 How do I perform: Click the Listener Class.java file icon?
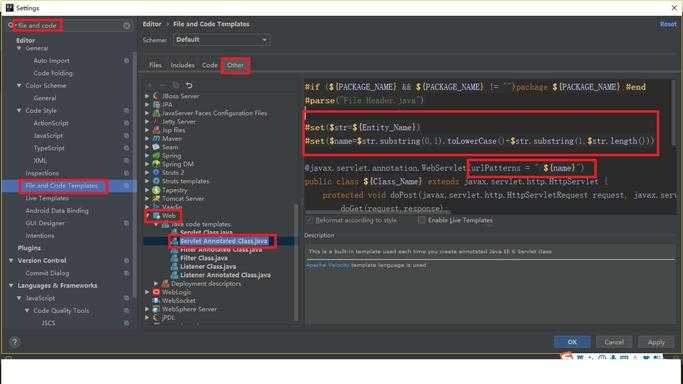click(x=174, y=266)
